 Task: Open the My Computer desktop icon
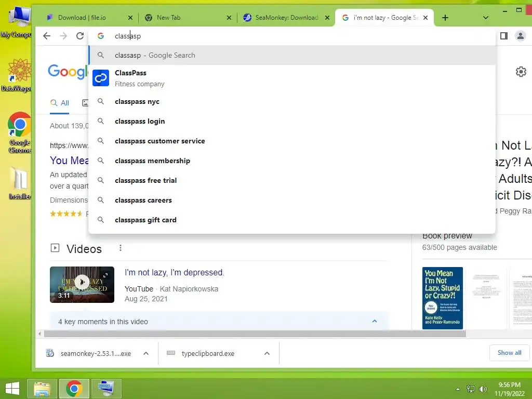click(17, 22)
